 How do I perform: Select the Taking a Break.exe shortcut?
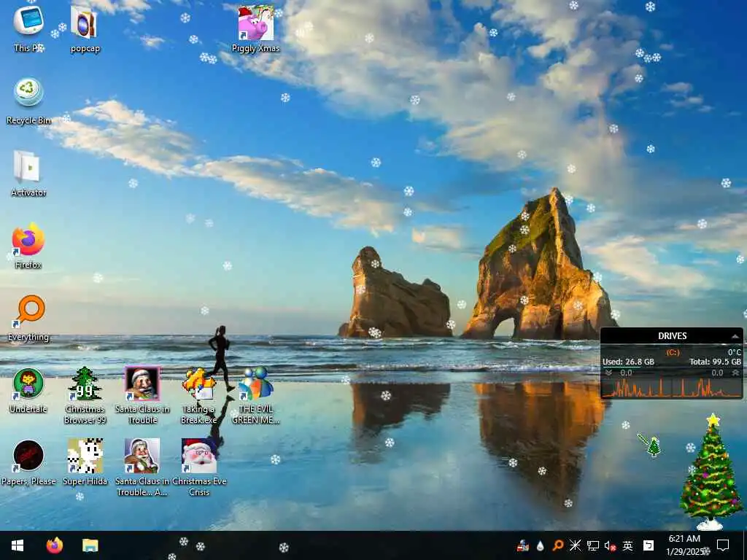coord(199,395)
